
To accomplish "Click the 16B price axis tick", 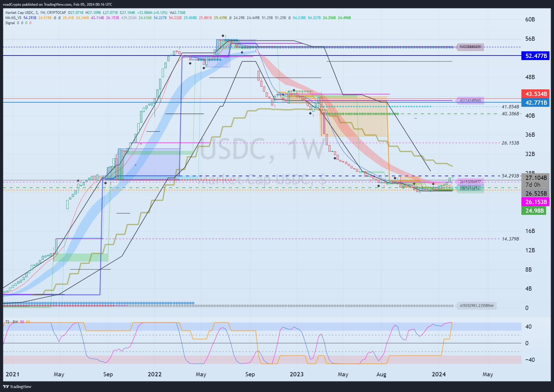I will (x=530, y=231).
